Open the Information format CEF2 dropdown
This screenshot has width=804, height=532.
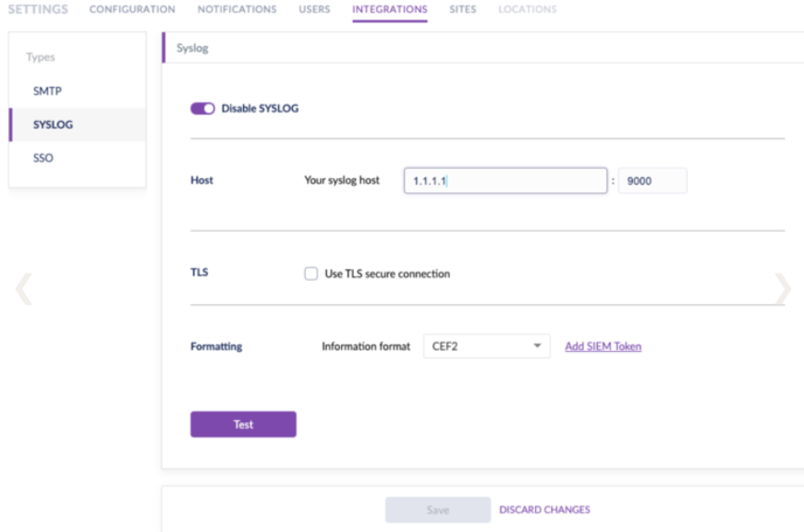[x=487, y=346]
